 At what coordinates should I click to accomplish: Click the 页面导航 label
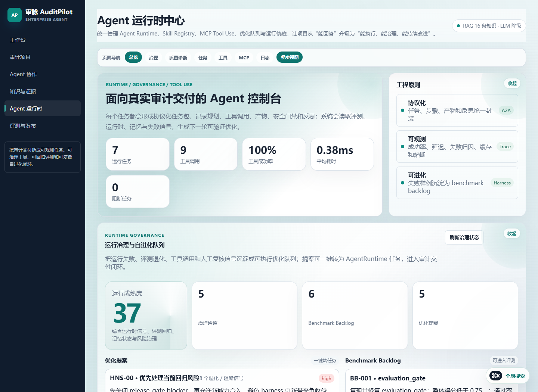[x=111, y=57]
